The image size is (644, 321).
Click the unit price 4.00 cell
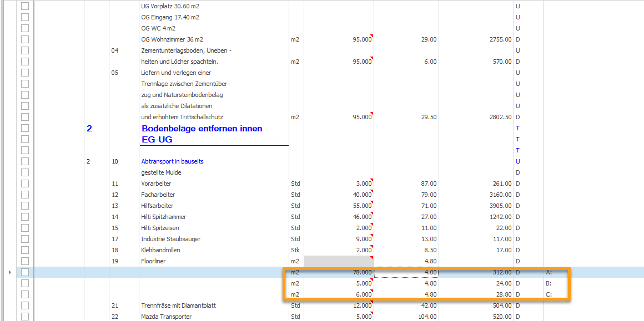[406, 272]
